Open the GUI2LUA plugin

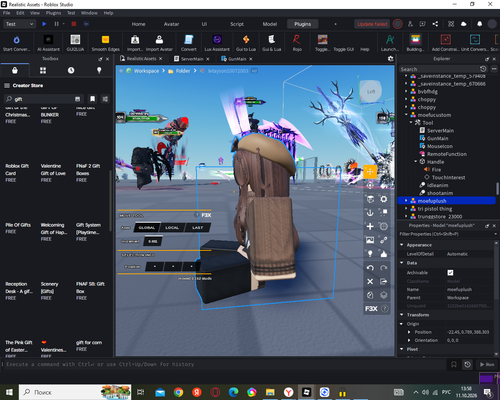75,43
